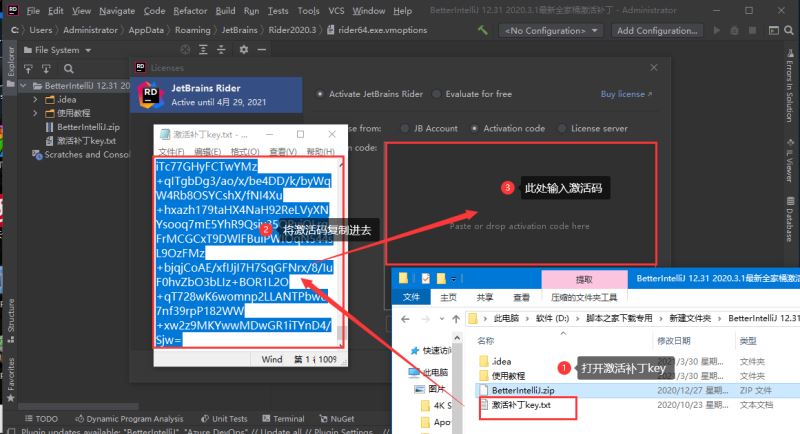This screenshot has height=434, width=800.
Task: Open the No Configuration dropdown
Action: click(x=551, y=31)
